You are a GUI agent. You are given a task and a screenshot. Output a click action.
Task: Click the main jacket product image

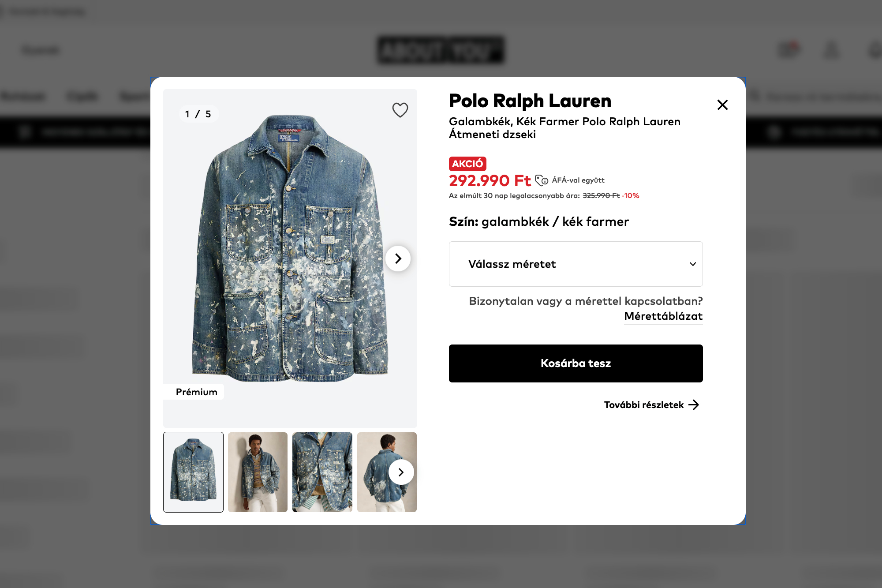(290, 248)
